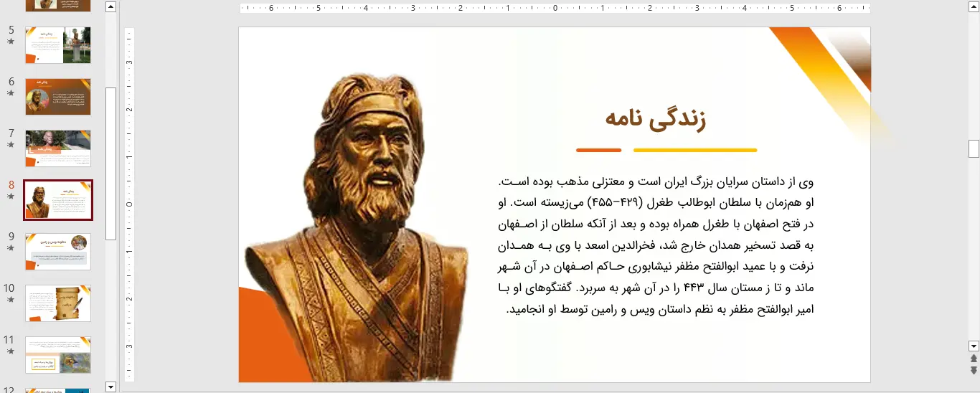Viewport: 980px width, 393px height.
Task: Go to previous slide with double-up arrow button
Action: click(974, 359)
